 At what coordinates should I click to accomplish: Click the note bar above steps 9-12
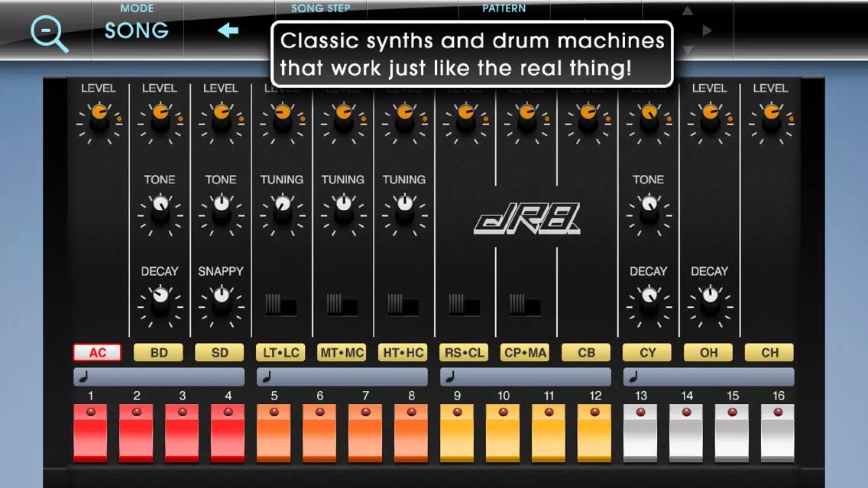(x=526, y=377)
